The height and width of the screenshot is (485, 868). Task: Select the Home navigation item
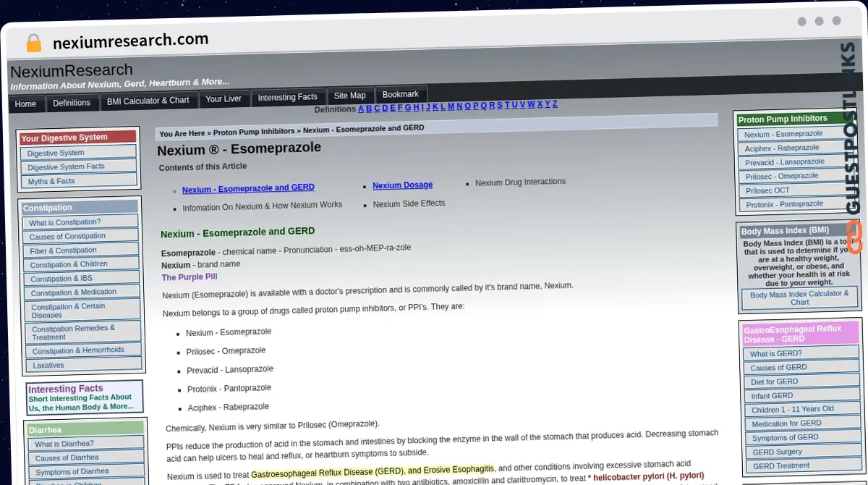click(x=26, y=104)
